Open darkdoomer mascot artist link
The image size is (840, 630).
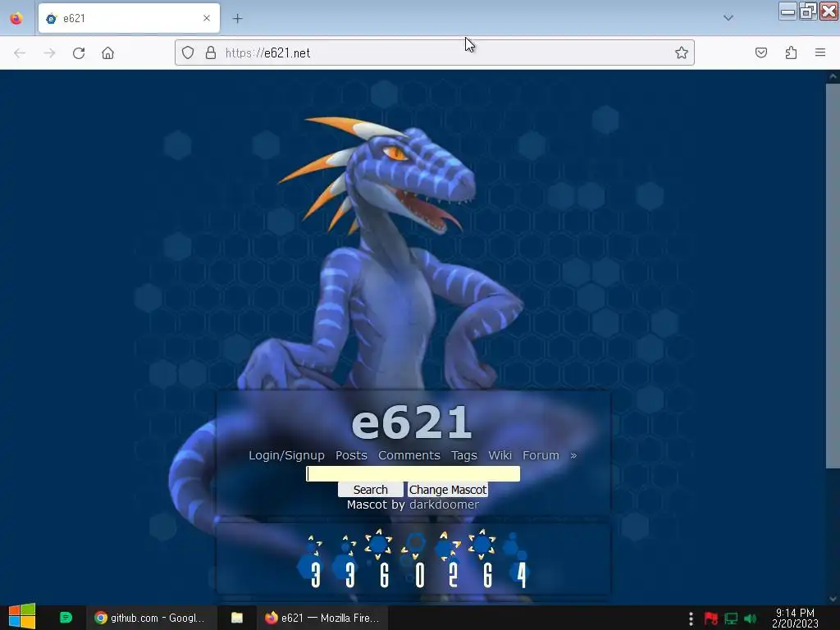click(444, 504)
